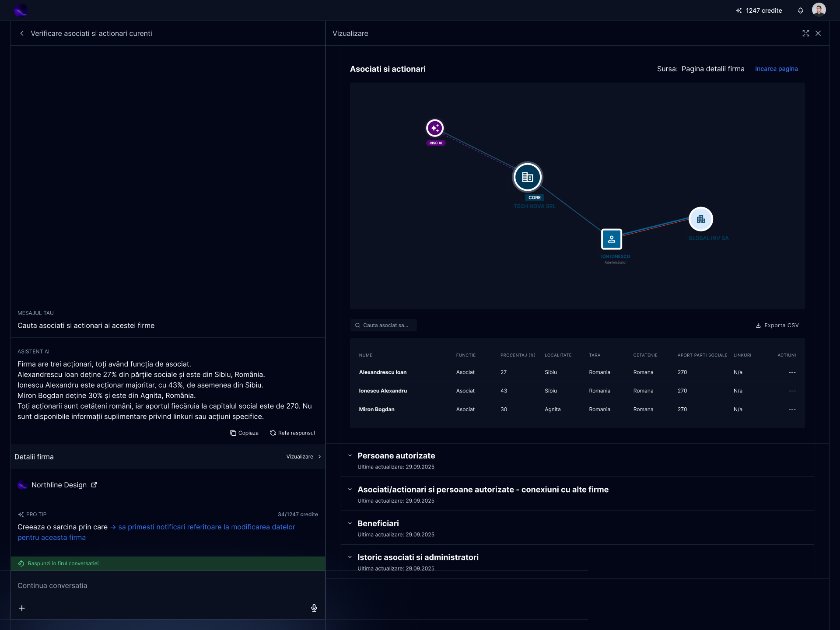Click the reply-in-thread icon
840x630 pixels.
click(x=21, y=563)
